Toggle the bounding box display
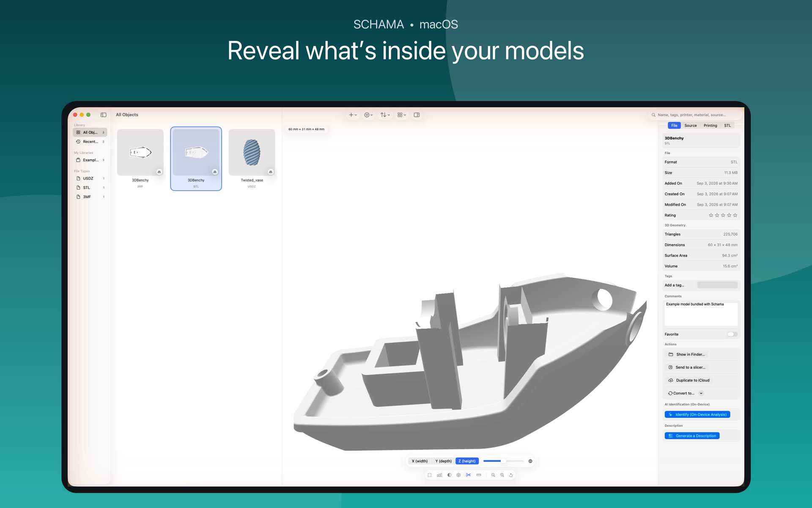 (430, 475)
